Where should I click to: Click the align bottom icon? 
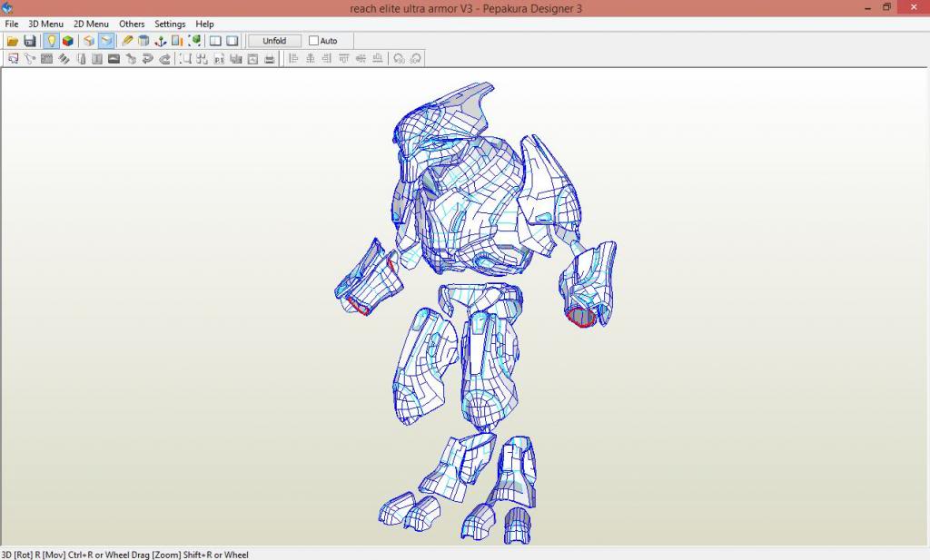[x=377, y=58]
